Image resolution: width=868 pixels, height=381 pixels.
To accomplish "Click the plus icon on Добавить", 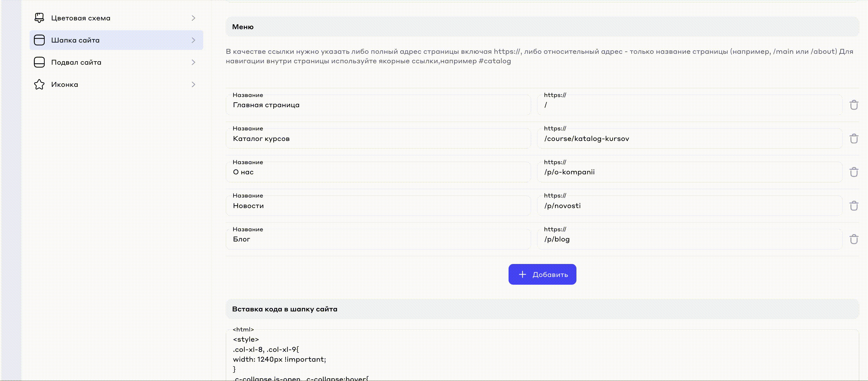I will click(523, 275).
